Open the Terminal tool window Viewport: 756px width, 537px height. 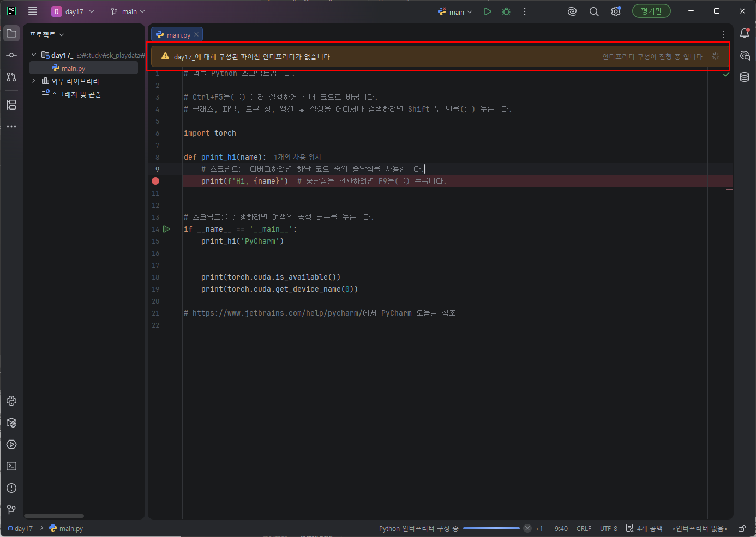11,466
